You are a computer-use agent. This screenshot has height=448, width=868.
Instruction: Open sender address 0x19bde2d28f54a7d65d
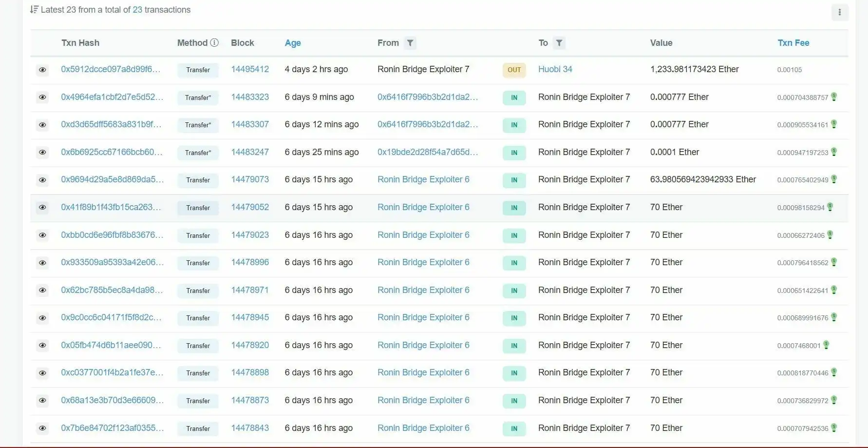pyautogui.click(x=427, y=152)
